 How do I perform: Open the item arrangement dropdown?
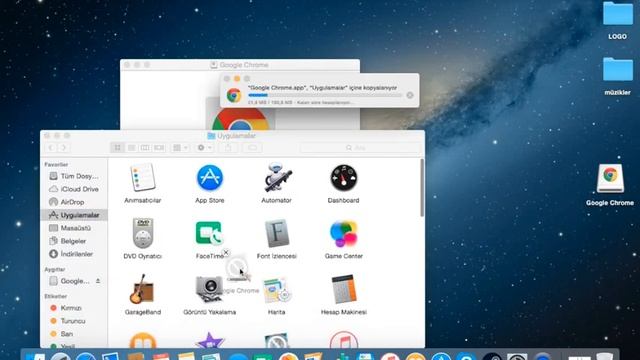point(180,148)
